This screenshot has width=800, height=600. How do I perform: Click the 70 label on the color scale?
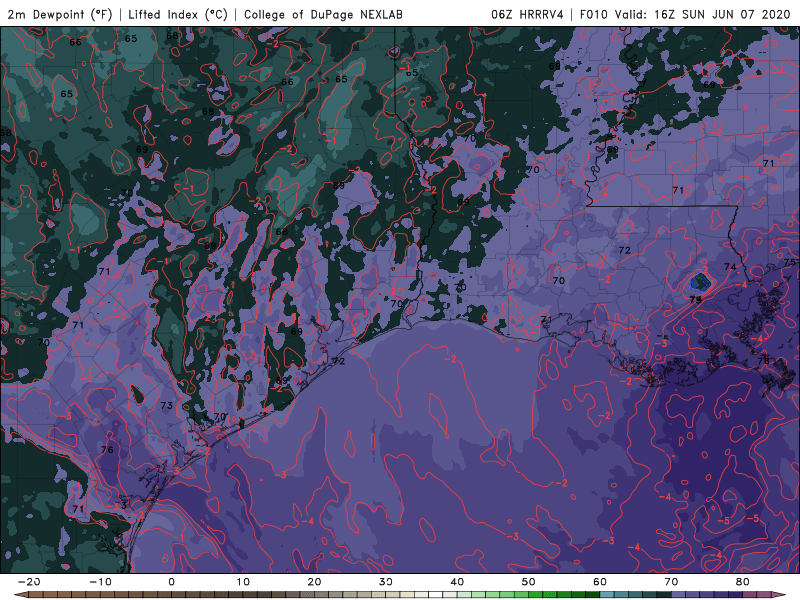[x=671, y=582]
